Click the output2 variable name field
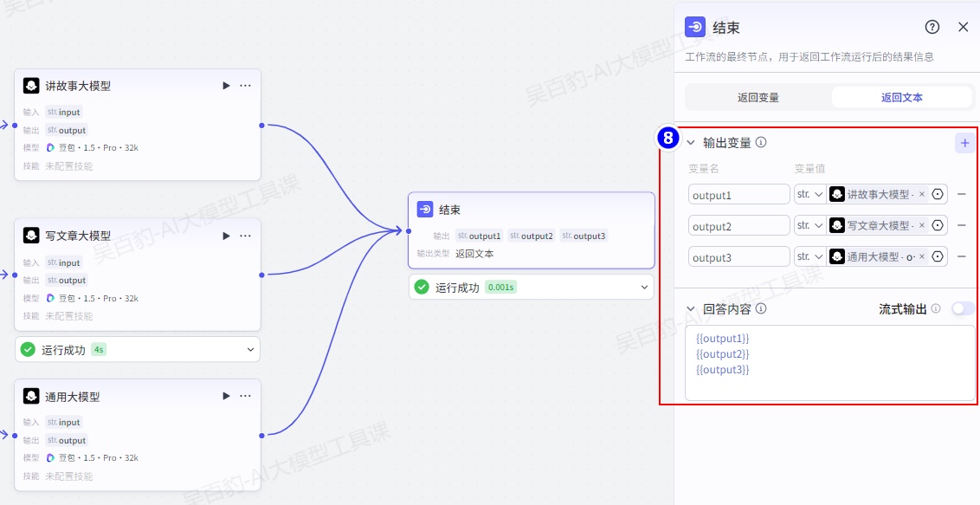The width and height of the screenshot is (980, 505). coord(738,226)
